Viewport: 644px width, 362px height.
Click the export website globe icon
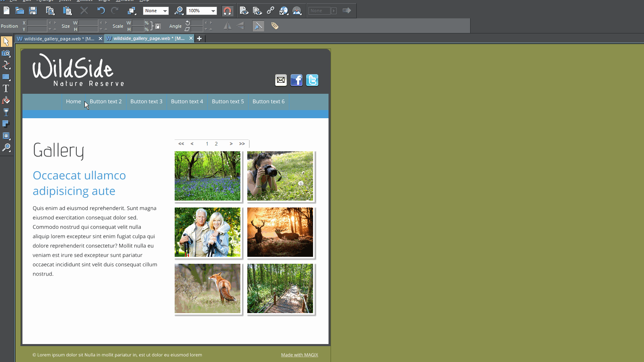[284, 11]
